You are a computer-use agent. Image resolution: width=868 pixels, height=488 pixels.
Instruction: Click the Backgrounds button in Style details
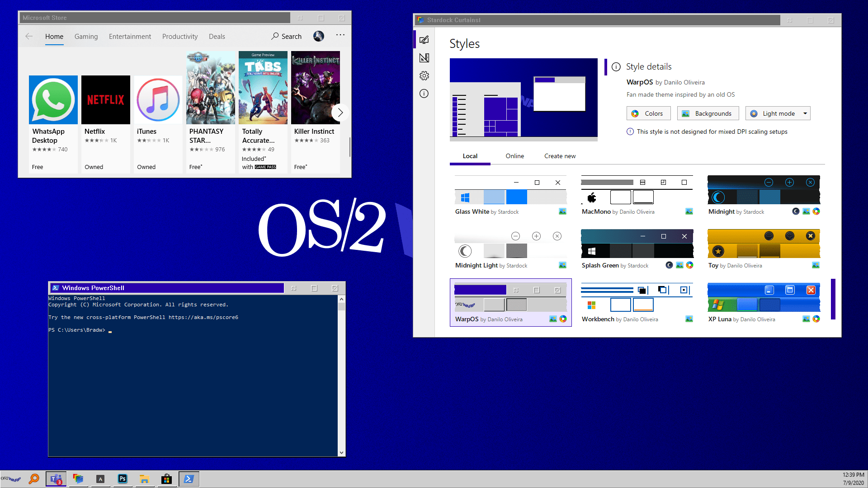(708, 113)
